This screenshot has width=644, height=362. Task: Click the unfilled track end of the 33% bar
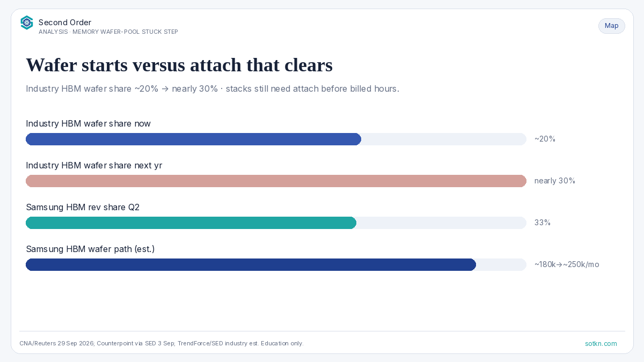pyautogui.click(x=441, y=223)
